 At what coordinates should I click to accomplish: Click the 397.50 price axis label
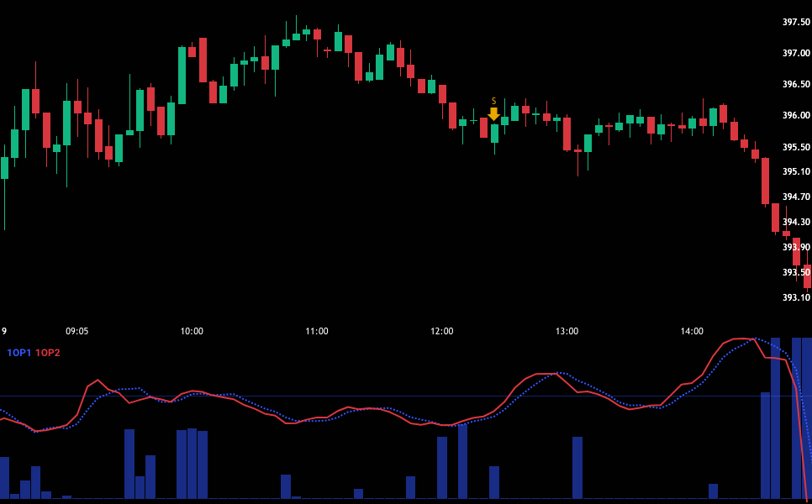click(796, 22)
